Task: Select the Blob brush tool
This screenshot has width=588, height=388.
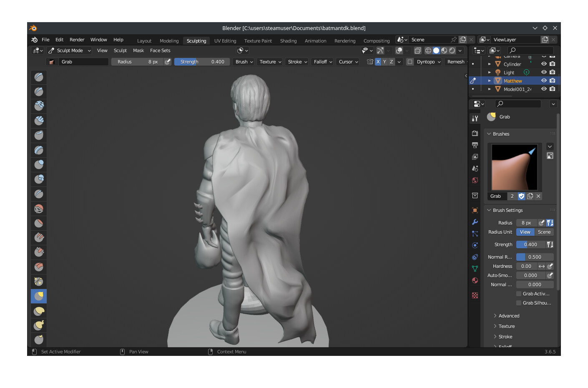Action: point(39,179)
